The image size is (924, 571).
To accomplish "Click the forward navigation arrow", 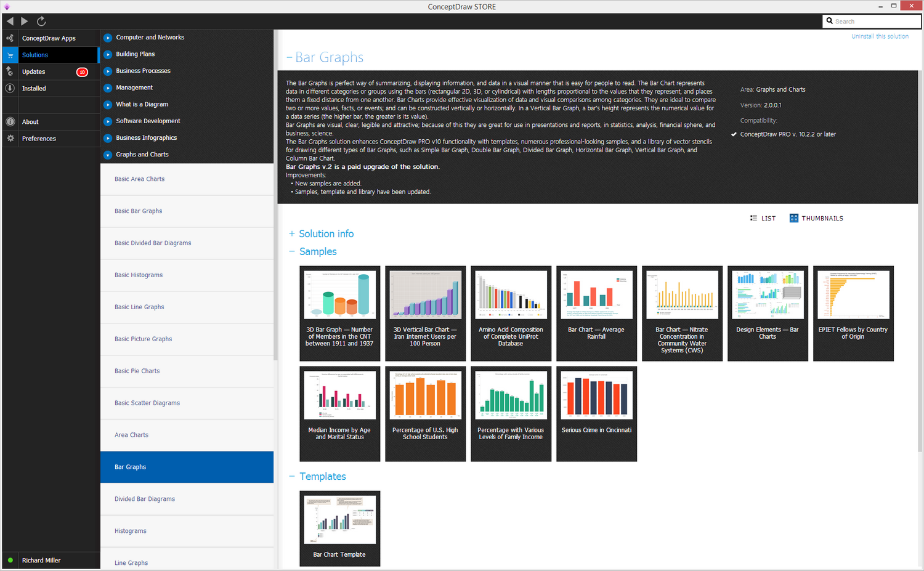I will [x=25, y=21].
